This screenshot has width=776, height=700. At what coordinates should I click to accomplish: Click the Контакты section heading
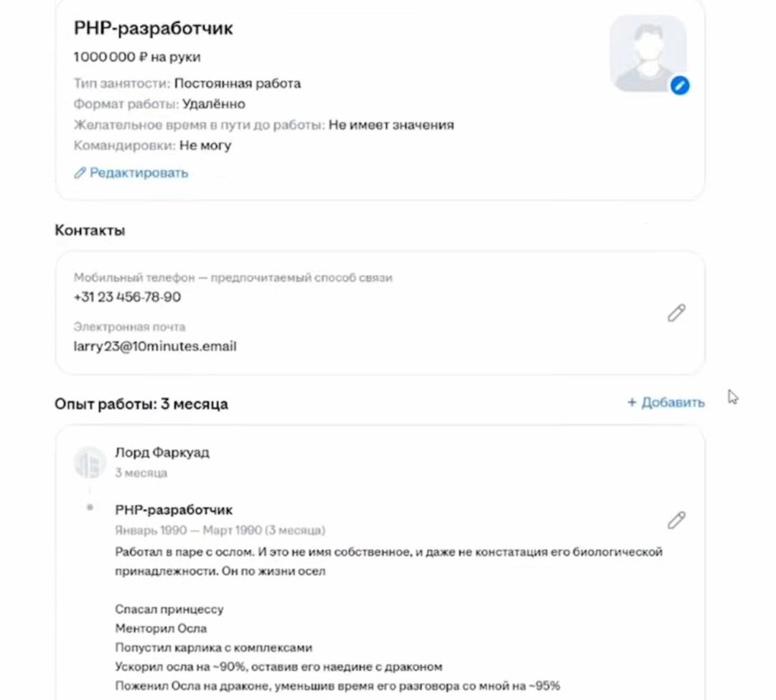click(x=90, y=231)
